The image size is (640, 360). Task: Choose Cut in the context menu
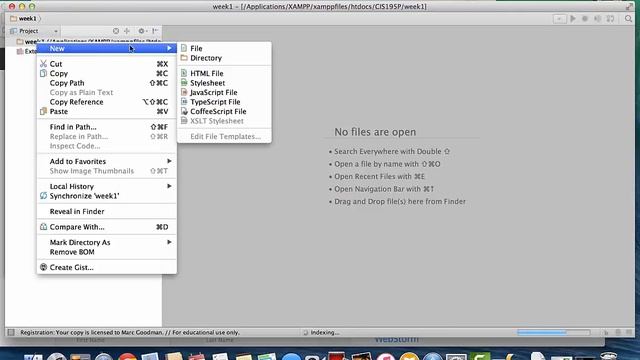(x=107, y=64)
